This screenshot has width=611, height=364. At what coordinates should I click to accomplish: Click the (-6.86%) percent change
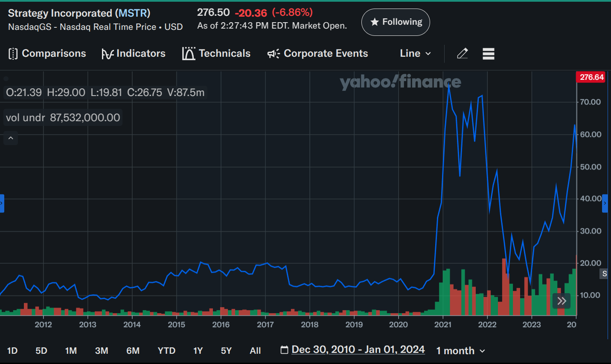[292, 12]
